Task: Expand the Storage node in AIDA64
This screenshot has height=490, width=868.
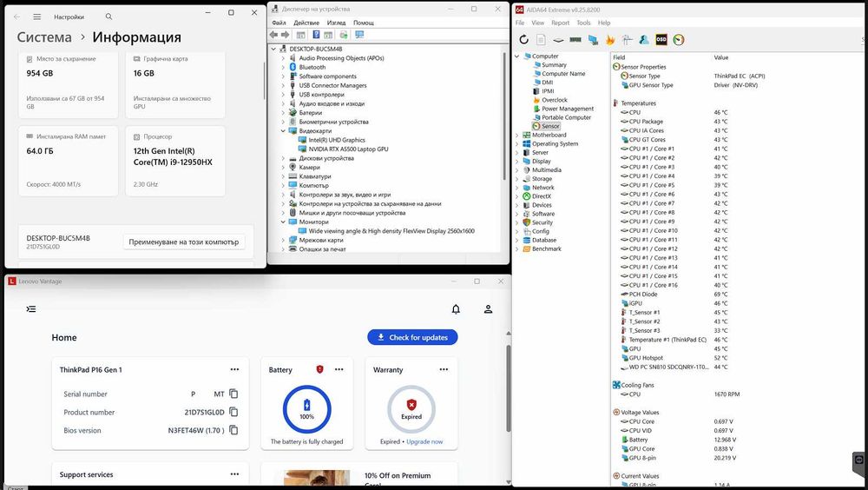Action: pos(517,178)
